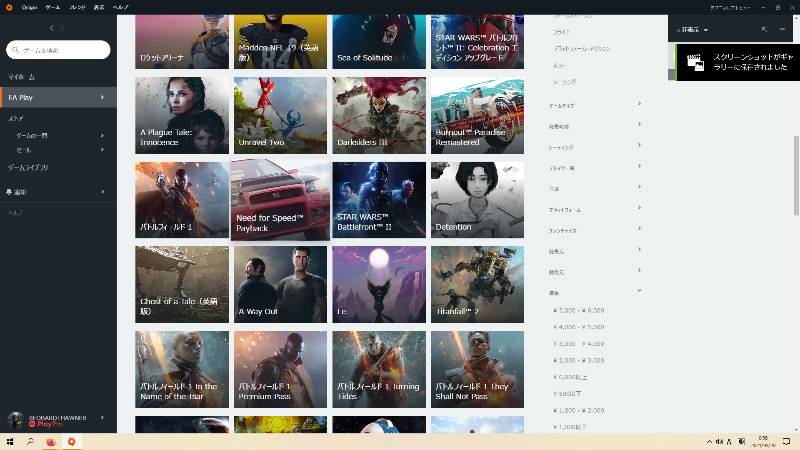Open the ロケットアリーナ game tile
This screenshot has height=450, width=800.
click(182, 42)
